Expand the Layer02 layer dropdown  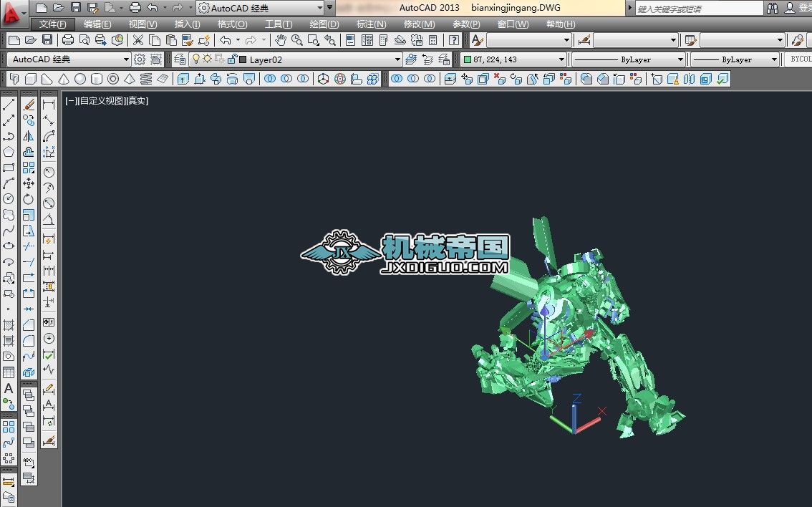(397, 59)
